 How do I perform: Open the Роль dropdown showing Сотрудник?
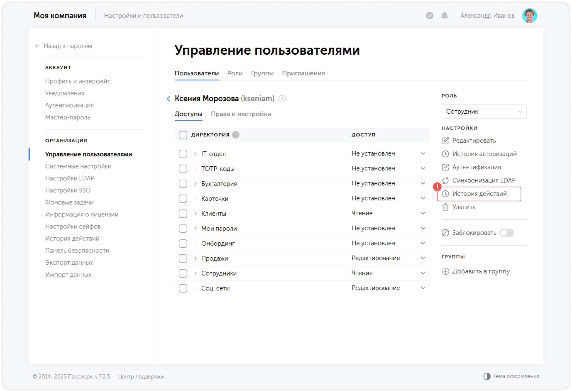point(484,111)
